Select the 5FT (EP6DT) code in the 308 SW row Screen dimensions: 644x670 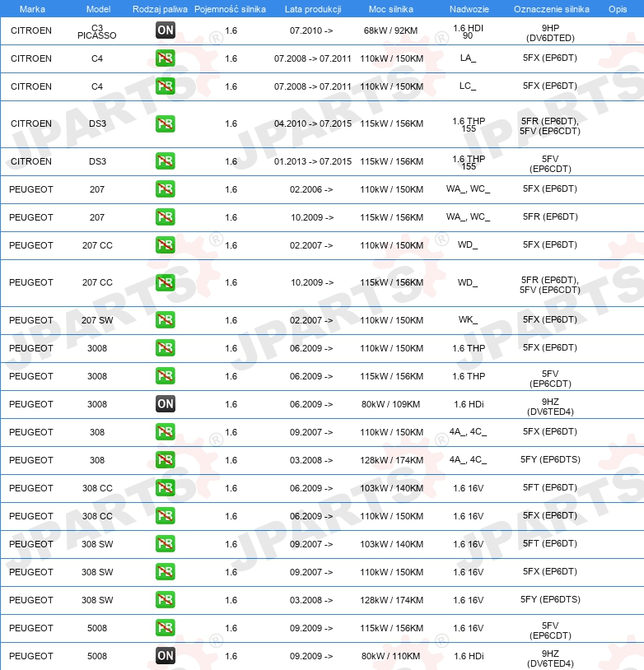550,543
